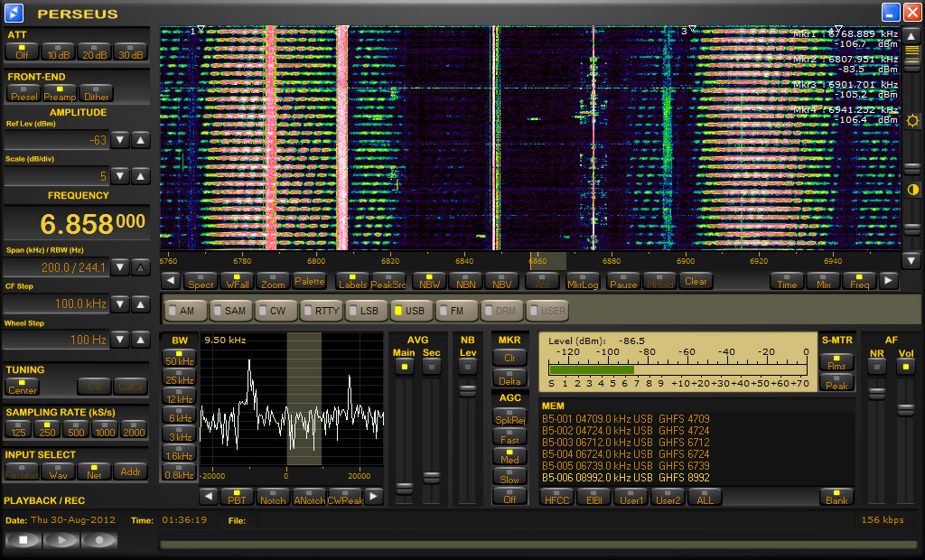Load the EIBI memory database
The height and width of the screenshot is (560, 925).
594,497
